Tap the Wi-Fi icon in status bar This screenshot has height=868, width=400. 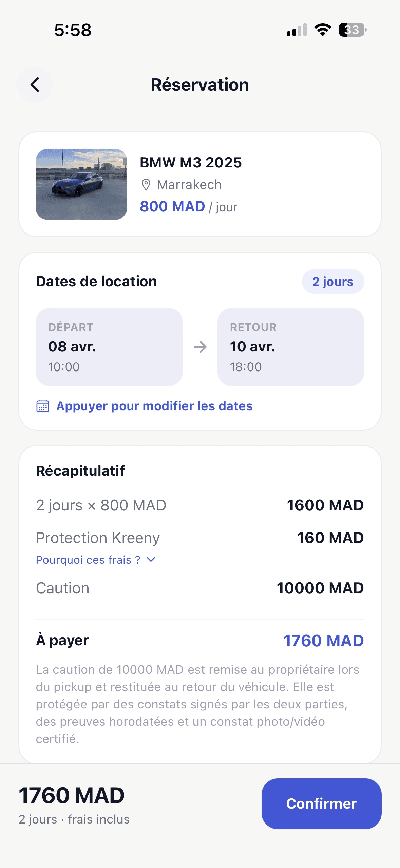[x=323, y=30]
